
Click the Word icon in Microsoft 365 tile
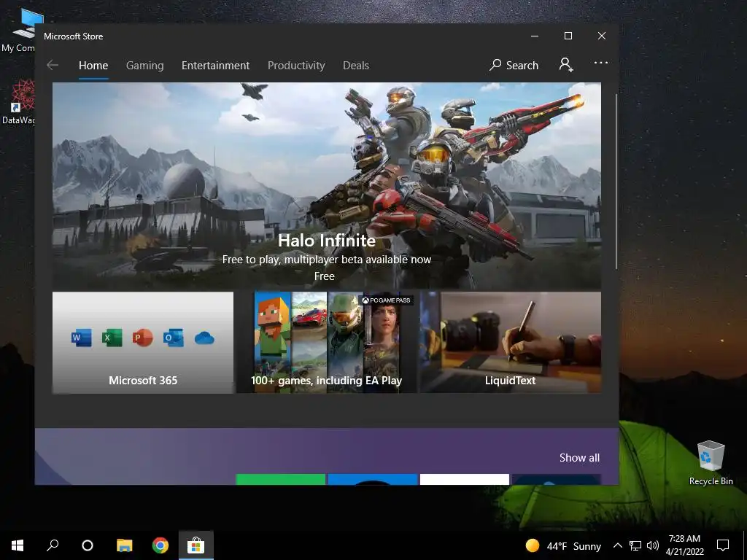pyautogui.click(x=82, y=338)
